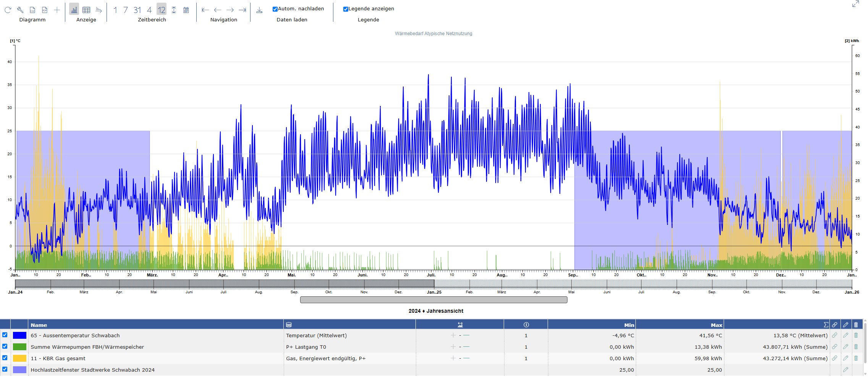The height and width of the screenshot is (377, 868).
Task: Sort the table by the Name column
Action: tap(39, 325)
